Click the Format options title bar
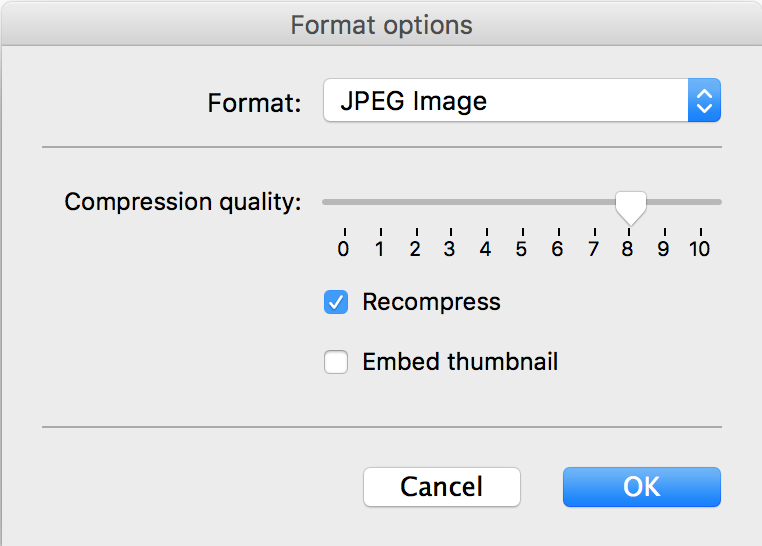This screenshot has height=546, width=762. point(381,24)
